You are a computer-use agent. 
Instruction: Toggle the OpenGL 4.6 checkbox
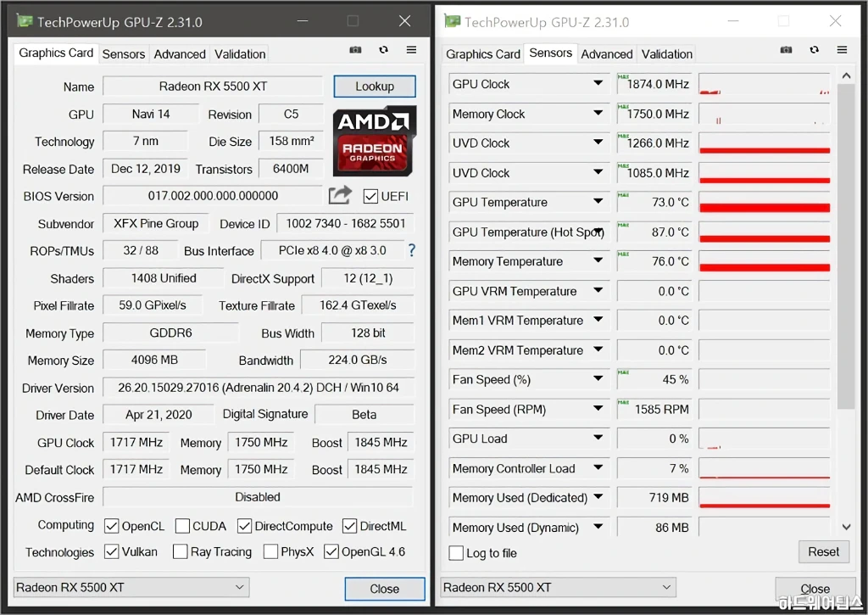331,551
